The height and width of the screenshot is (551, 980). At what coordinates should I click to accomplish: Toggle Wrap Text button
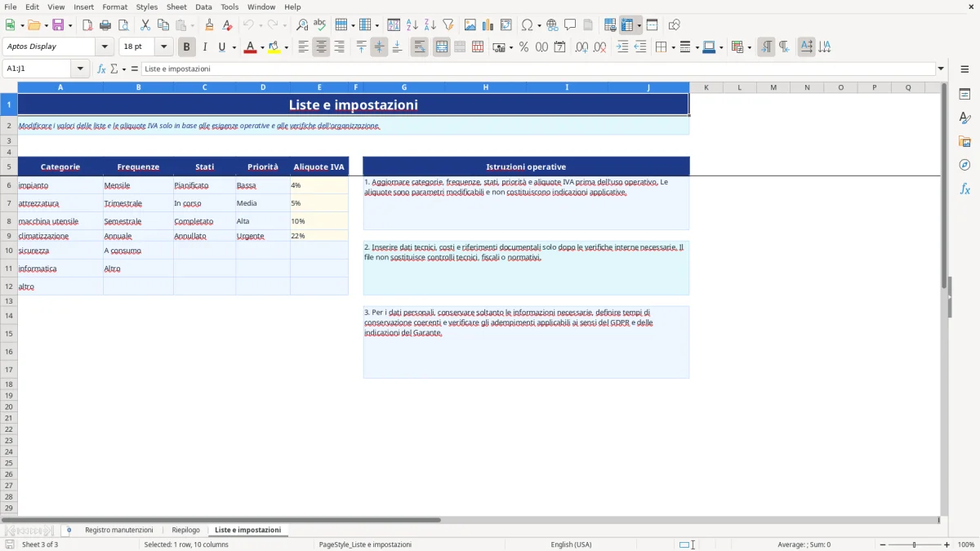tap(419, 47)
